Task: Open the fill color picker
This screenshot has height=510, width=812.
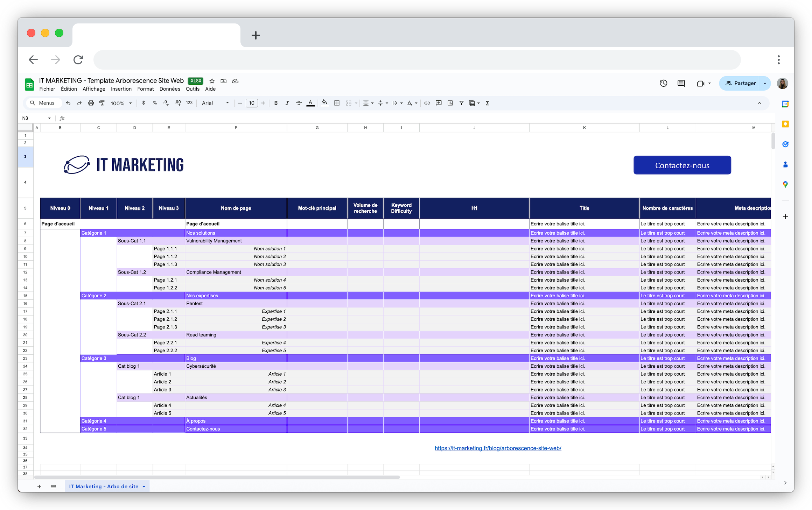Action: click(324, 103)
